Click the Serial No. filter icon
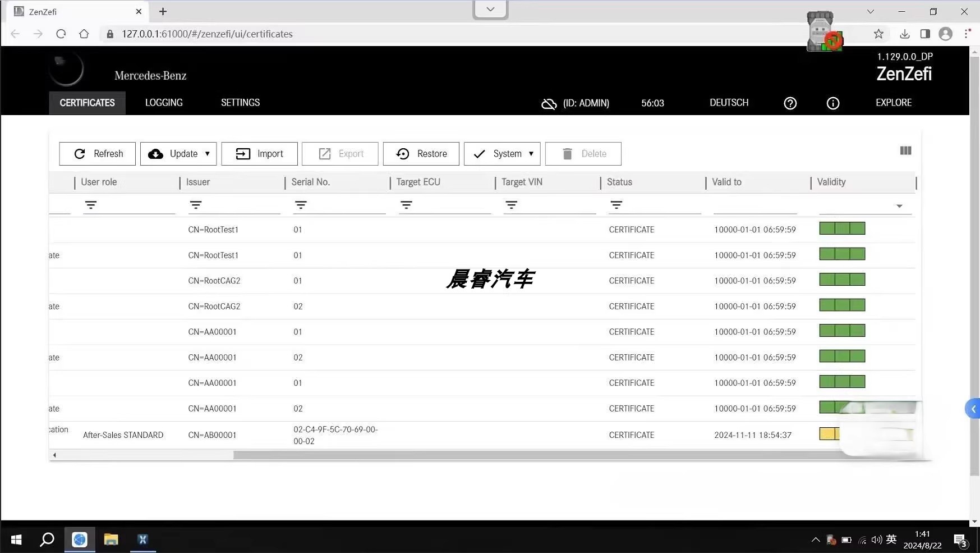980x553 pixels. (x=301, y=205)
